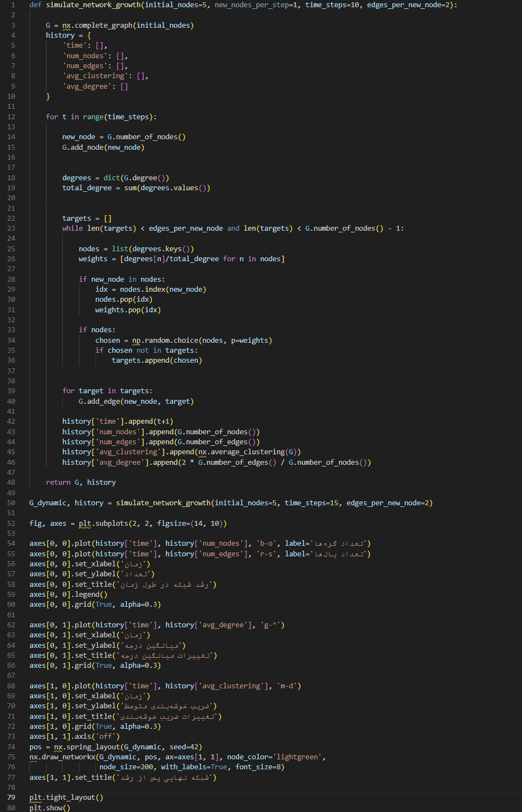Click line number 75 in the gutter
Image resolution: width=522 pixels, height=812 pixels.
11,757
